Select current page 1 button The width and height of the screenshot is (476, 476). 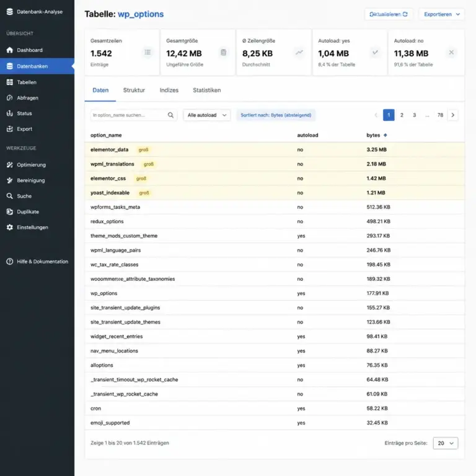pyautogui.click(x=389, y=115)
